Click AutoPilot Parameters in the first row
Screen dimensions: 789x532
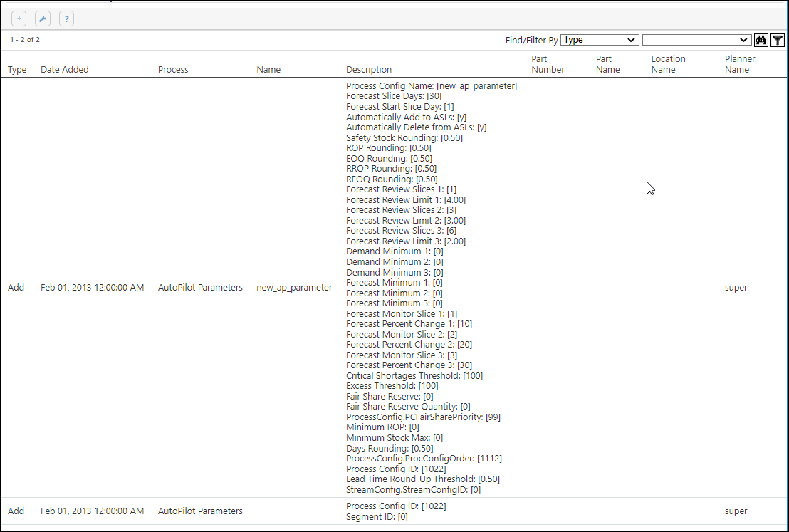200,288
